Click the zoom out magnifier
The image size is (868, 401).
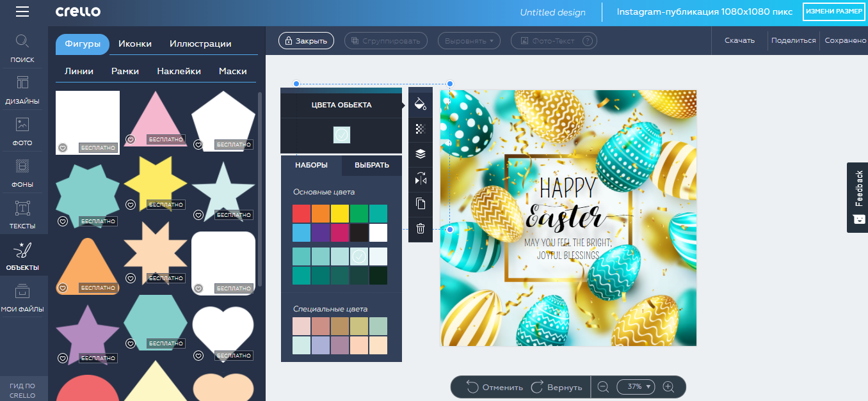(603, 386)
